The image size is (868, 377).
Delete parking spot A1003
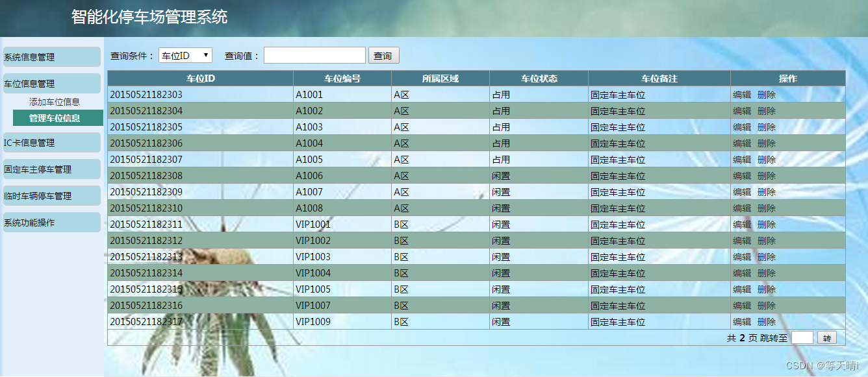766,127
